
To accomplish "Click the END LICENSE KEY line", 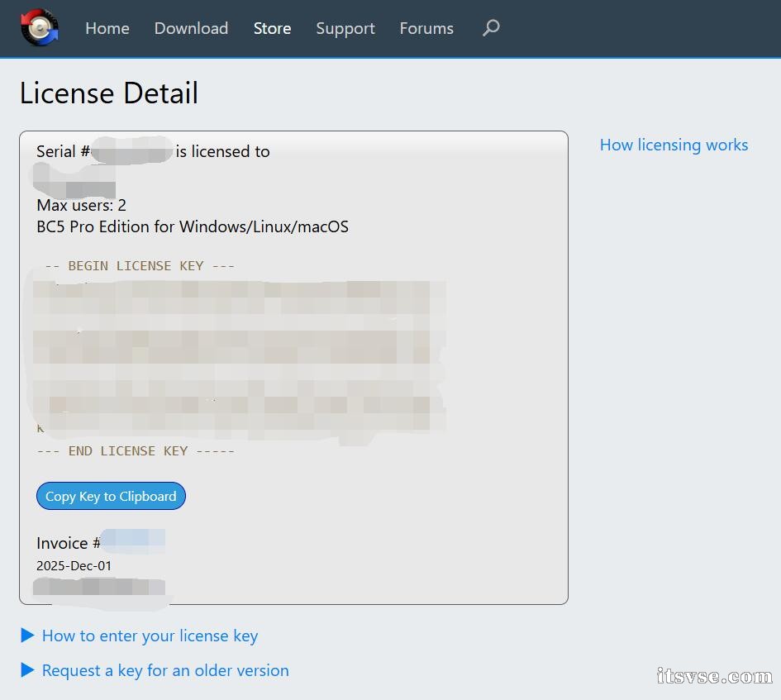I will [x=136, y=451].
